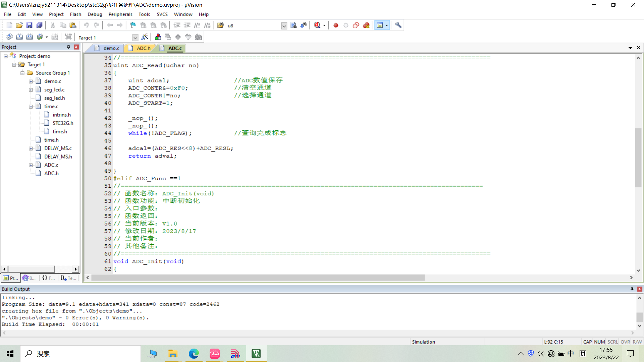Close the Build Output panel
This screenshot has height=362, width=644.
pyautogui.click(x=640, y=289)
